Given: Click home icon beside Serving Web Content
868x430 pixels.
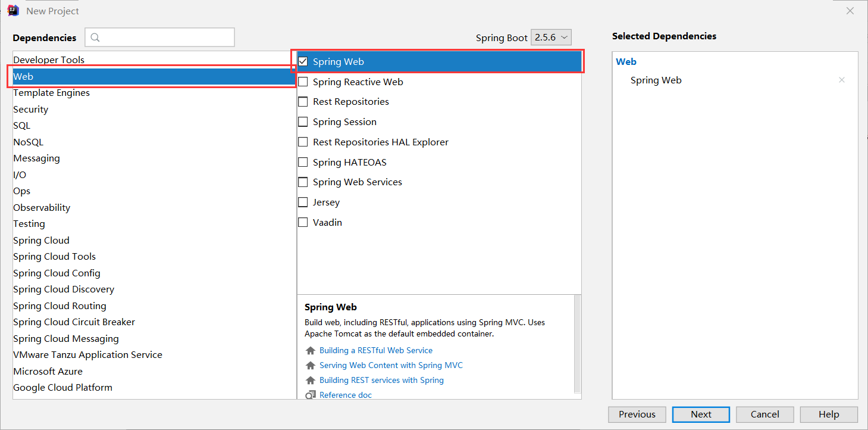Looking at the screenshot, I should (310, 366).
